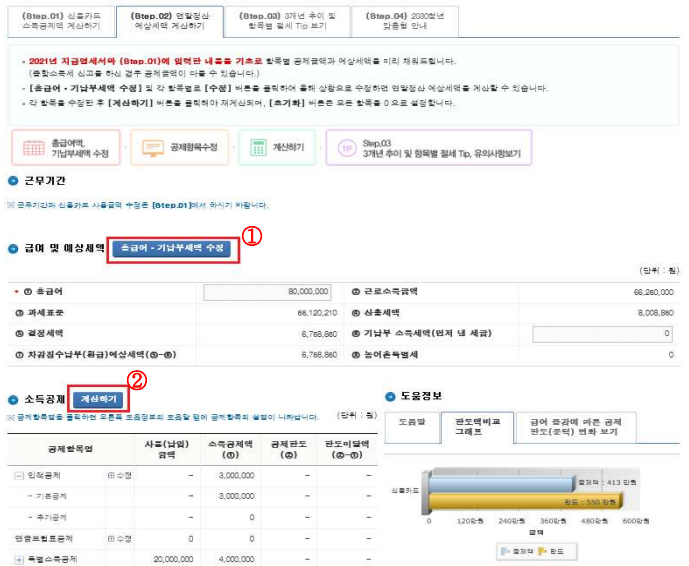Click the blue 결정액 legend marker
This screenshot has width=689, height=566.
pos(506,551)
